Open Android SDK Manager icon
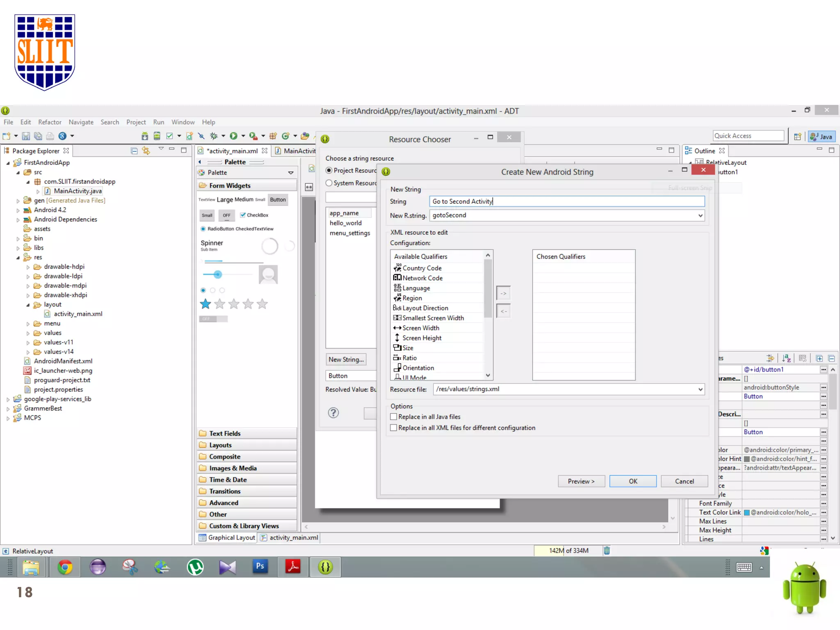Screen dimensions: 840x630 pyautogui.click(x=145, y=136)
